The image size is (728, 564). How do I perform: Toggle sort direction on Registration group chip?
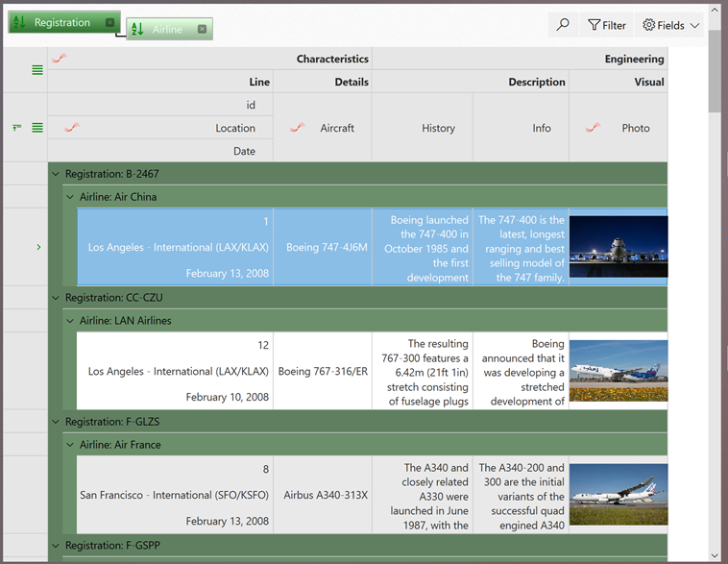click(x=19, y=22)
